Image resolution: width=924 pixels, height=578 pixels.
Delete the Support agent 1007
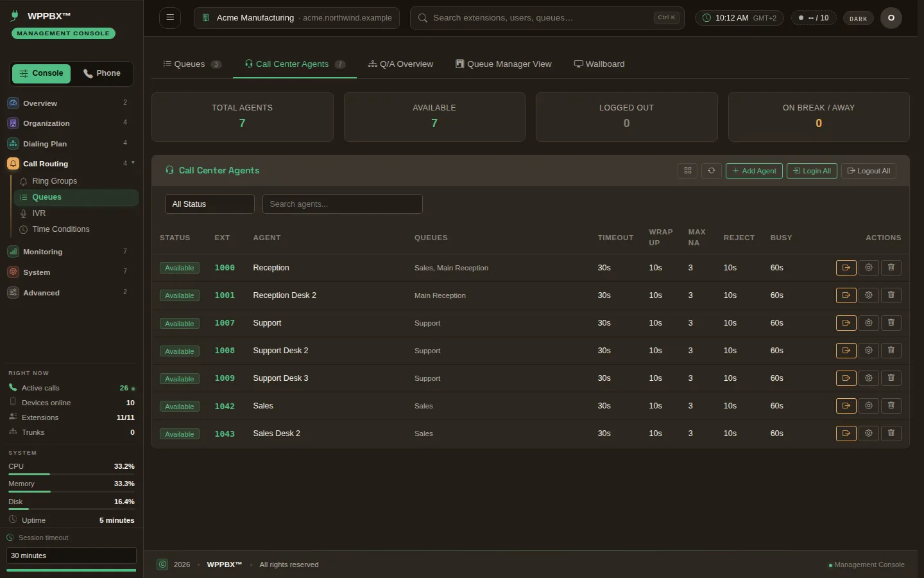tap(891, 323)
